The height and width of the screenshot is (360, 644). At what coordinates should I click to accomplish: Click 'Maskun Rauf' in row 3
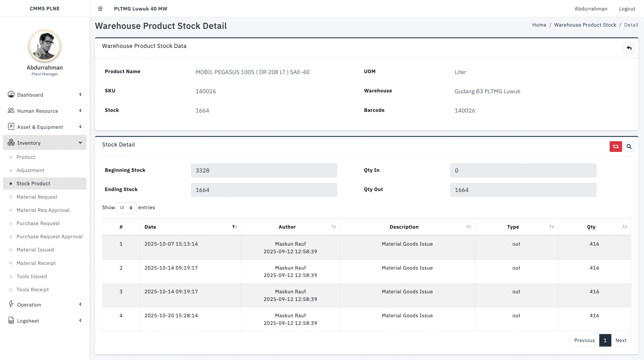click(x=290, y=292)
